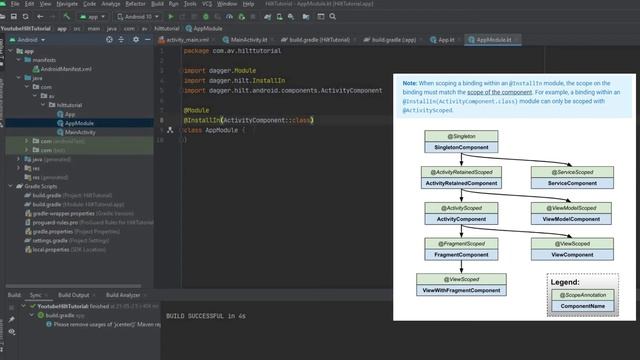
Task: Click AppModule in the breadcrumb bar
Action: click(x=204, y=29)
